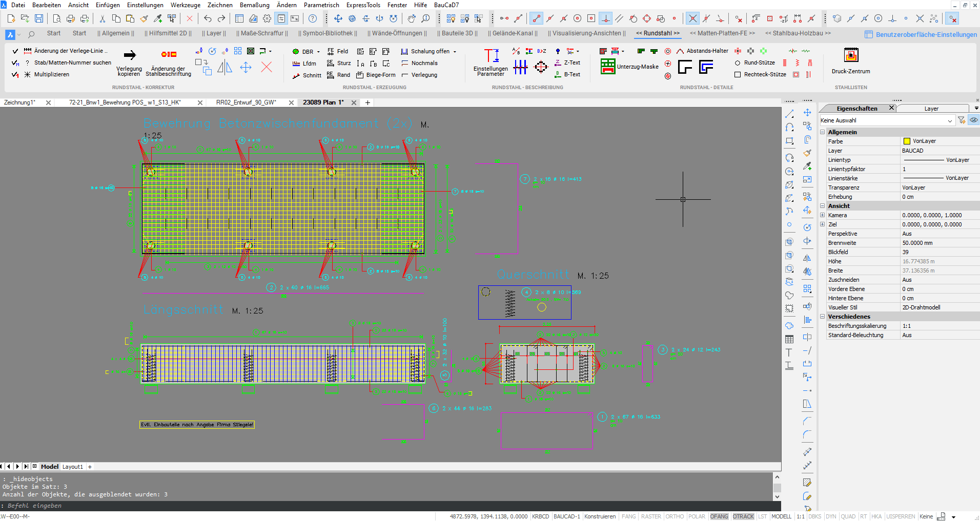980x521 pixels.
Task: Switch to the RR02_Entwurf_90_GW drawing tab
Action: [246, 102]
